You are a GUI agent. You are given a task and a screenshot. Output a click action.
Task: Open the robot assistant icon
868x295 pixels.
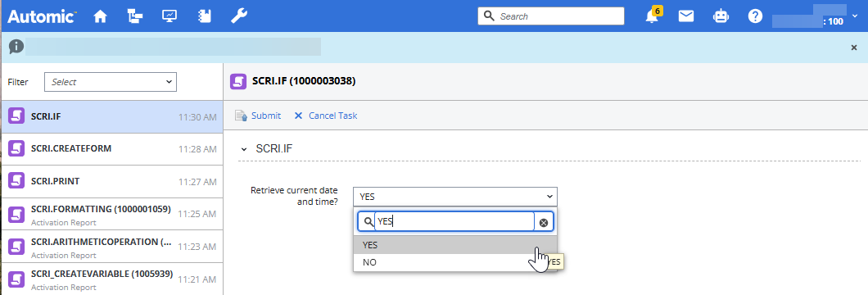click(x=721, y=16)
